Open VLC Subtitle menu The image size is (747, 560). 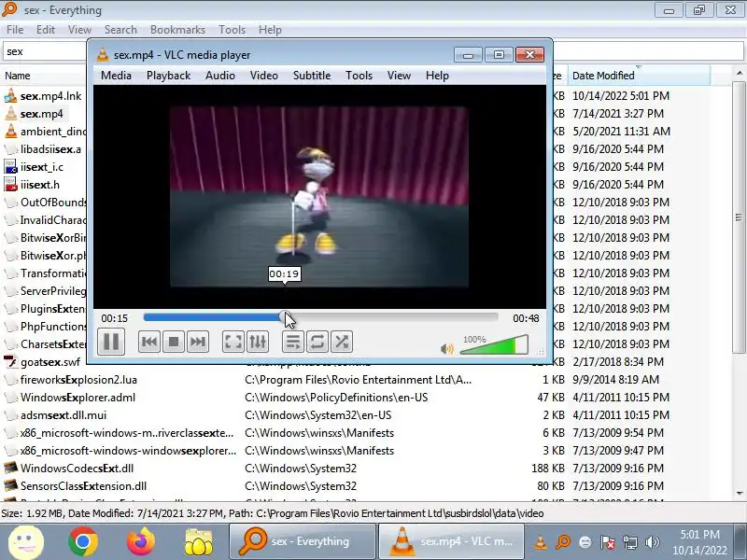pos(312,76)
